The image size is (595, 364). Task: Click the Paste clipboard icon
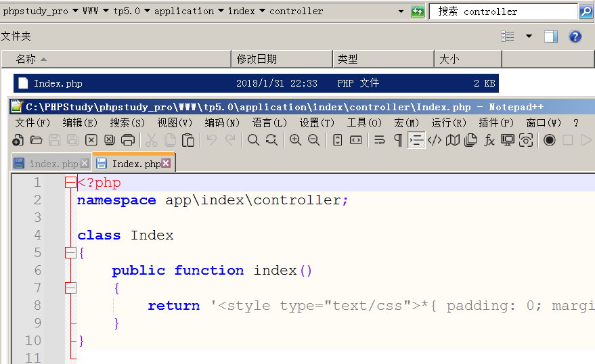coord(188,140)
